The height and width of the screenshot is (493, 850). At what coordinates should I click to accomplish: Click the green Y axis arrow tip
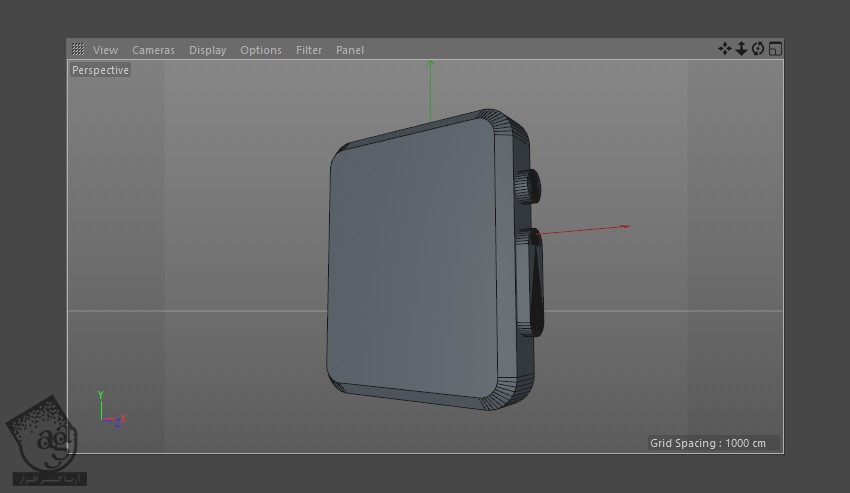point(430,64)
